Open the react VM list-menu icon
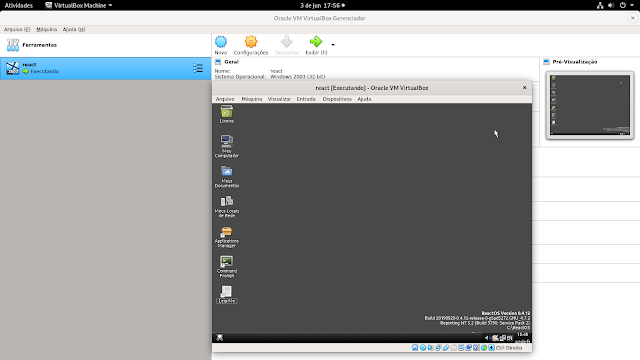Screen dimensions: 640x360 pyautogui.click(x=198, y=68)
